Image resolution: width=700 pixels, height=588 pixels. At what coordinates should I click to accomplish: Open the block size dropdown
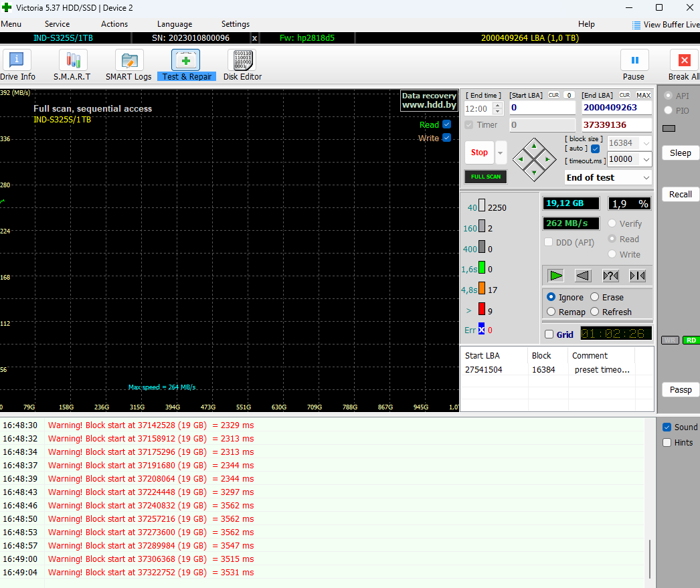[646, 143]
